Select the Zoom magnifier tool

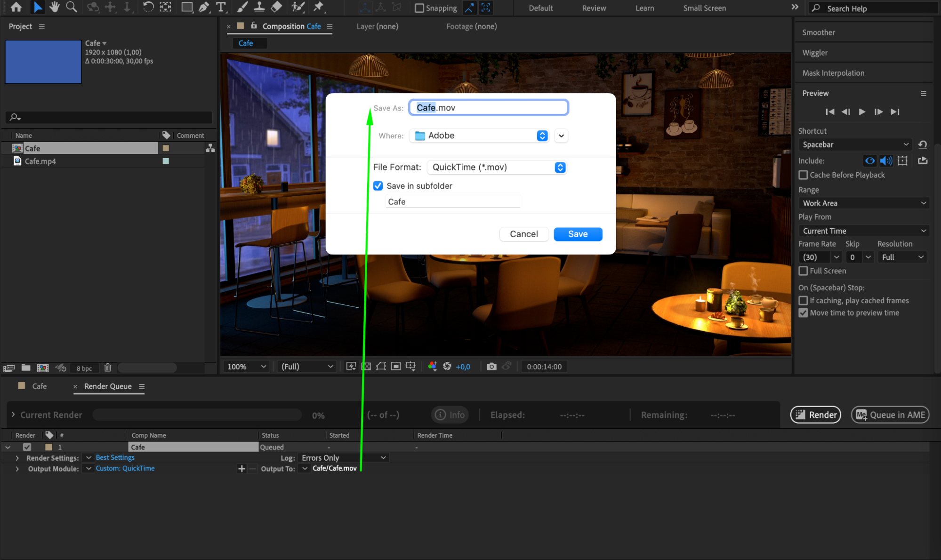point(72,7)
